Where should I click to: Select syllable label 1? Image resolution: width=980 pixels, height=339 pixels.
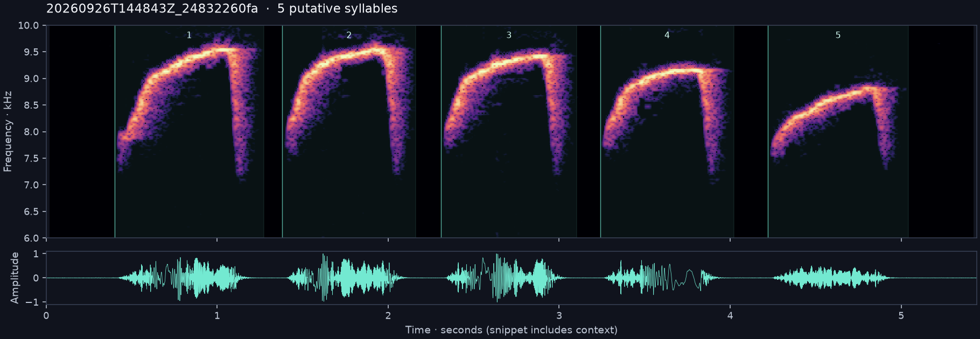coord(189,35)
